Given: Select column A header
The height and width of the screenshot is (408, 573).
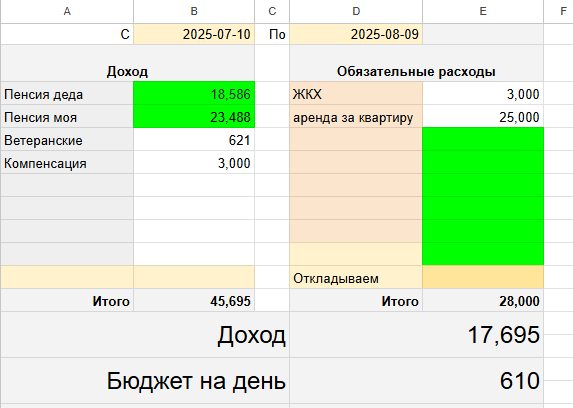Looking at the screenshot, I should click(67, 11).
